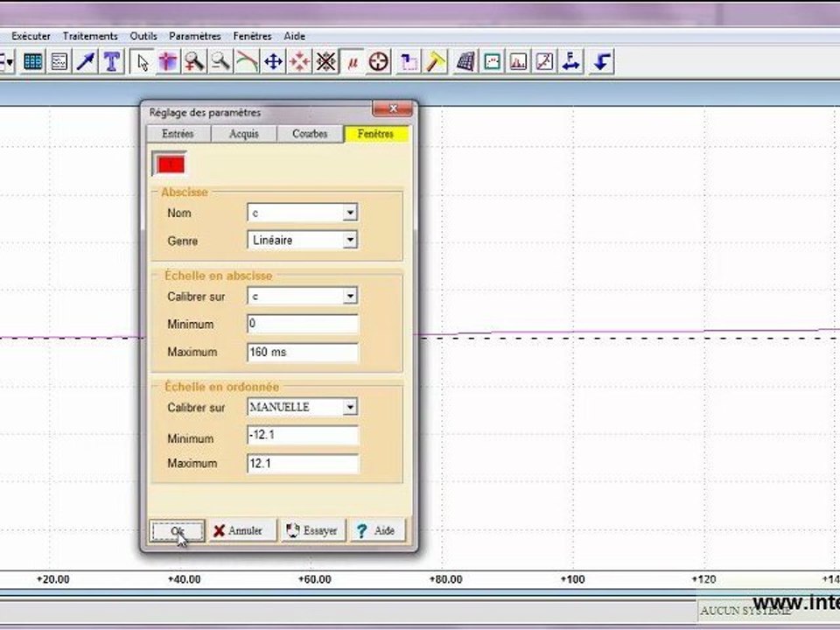The image size is (840, 630).
Task: Click the curve list sheet icon
Action: tap(59, 61)
